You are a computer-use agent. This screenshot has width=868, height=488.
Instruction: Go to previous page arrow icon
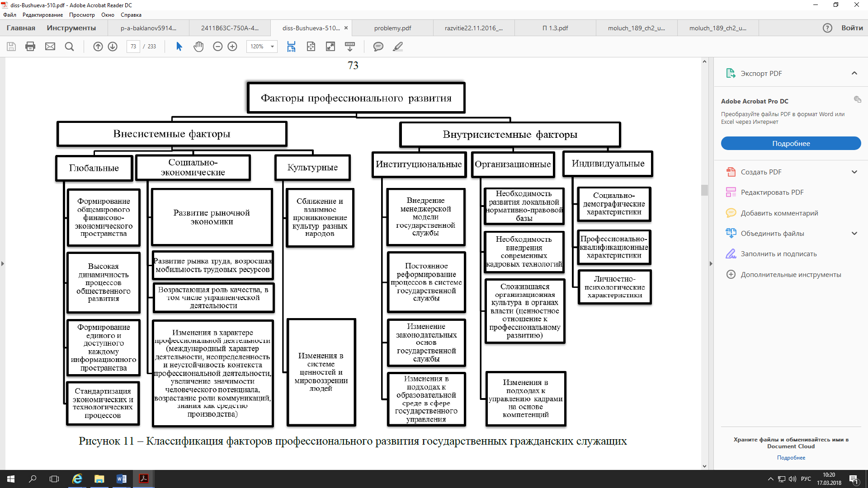[98, 47]
